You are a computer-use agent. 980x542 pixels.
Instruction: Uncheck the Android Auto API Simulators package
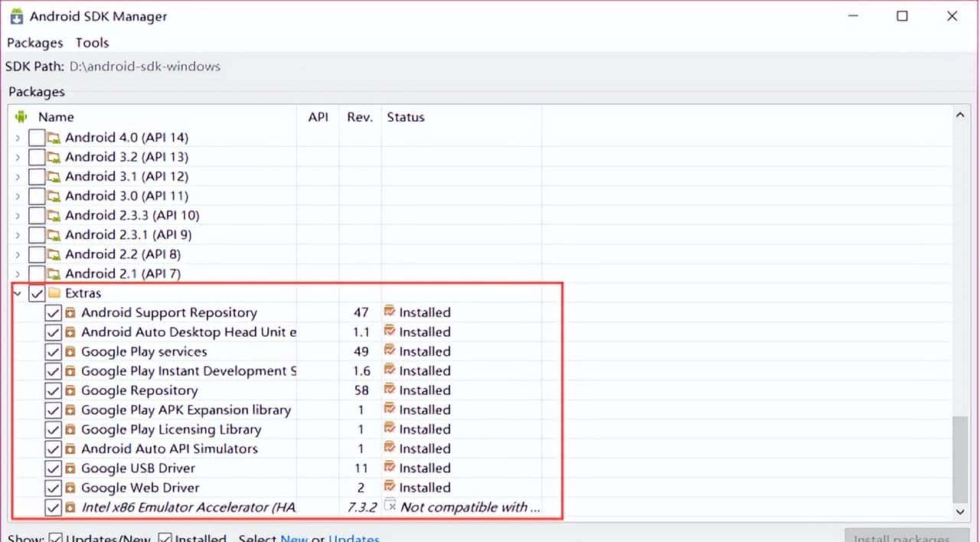pos(52,449)
